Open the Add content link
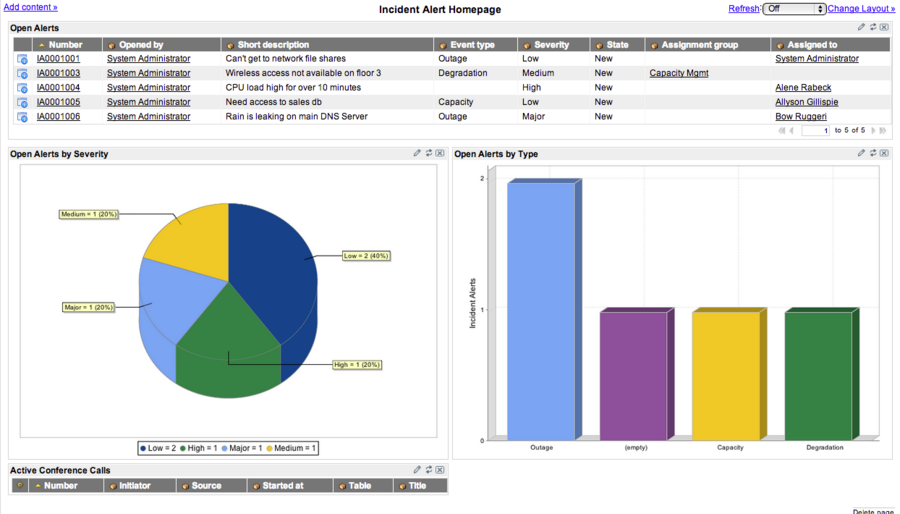Viewport: 900px width, 514px height. coord(30,8)
